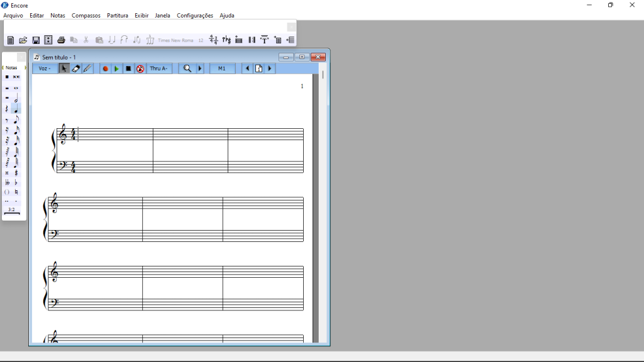The height and width of the screenshot is (362, 644).
Task: Open the Partitura menu
Action: tap(117, 15)
